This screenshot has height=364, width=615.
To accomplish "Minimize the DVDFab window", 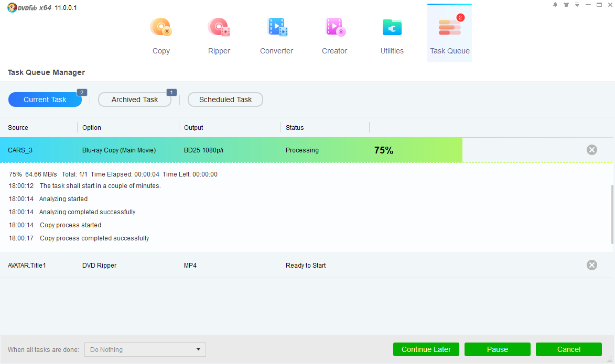I will tap(588, 5).
